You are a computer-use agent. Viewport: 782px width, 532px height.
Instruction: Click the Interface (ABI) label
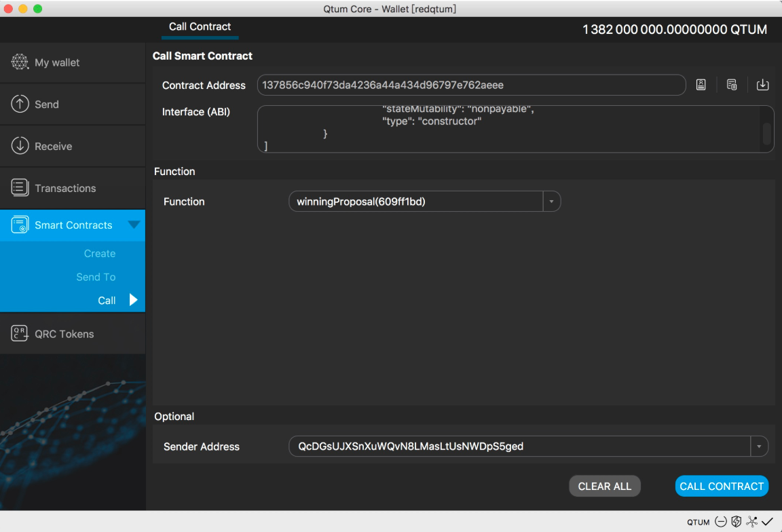pos(196,112)
